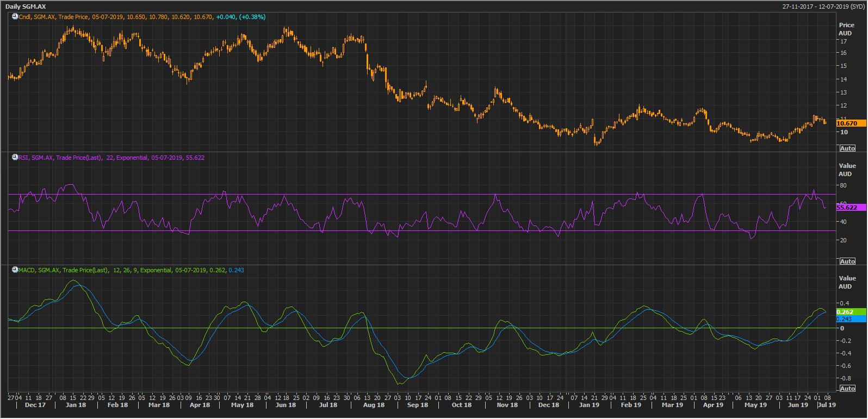Select the green 0.262 MACD value tag

[x=851, y=312]
